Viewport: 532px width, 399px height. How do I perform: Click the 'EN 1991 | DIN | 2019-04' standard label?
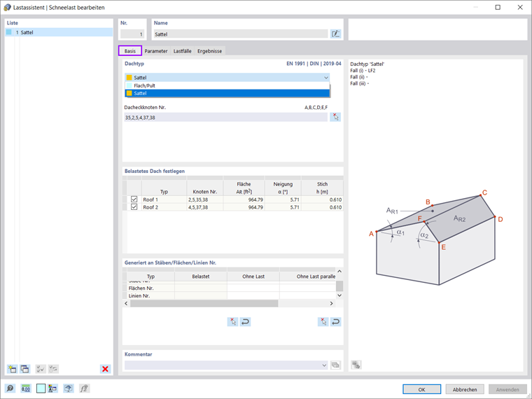[314, 64]
